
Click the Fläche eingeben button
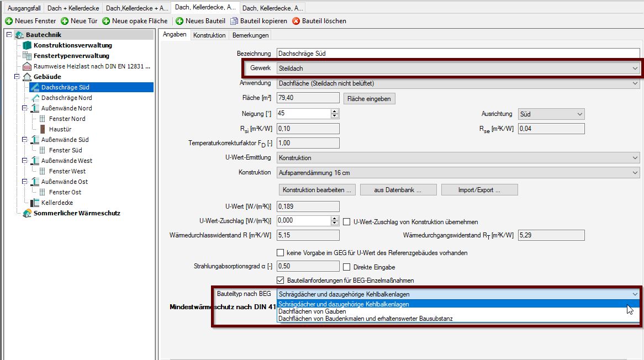pos(369,99)
